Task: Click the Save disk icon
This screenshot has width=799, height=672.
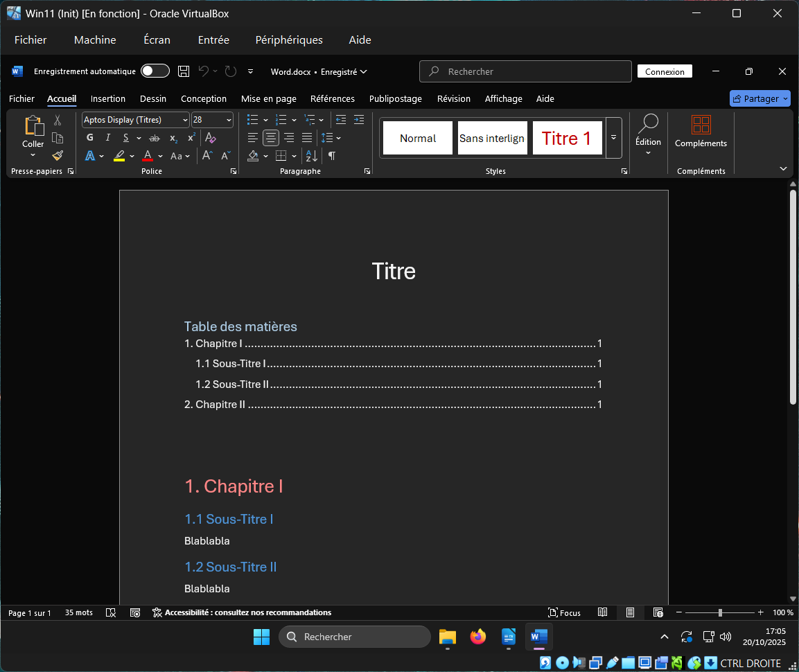Action: 184,71
